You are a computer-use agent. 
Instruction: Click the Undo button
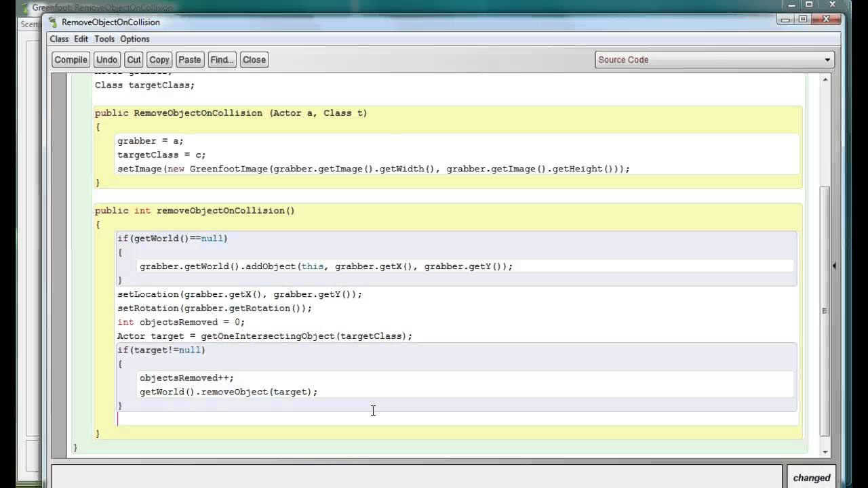click(106, 60)
